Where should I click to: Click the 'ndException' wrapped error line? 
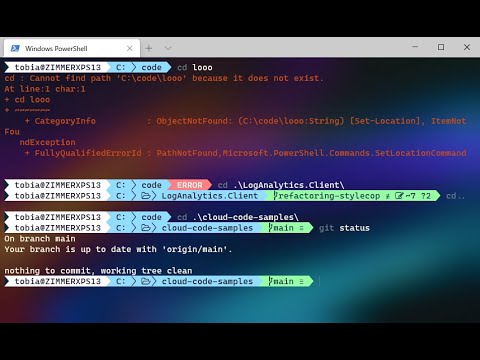pos(47,142)
